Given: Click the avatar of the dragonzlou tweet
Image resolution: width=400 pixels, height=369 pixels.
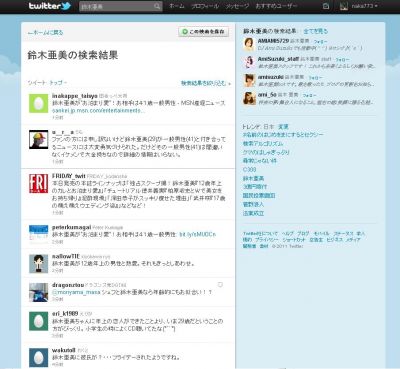Looking at the screenshot, I should point(38,292).
